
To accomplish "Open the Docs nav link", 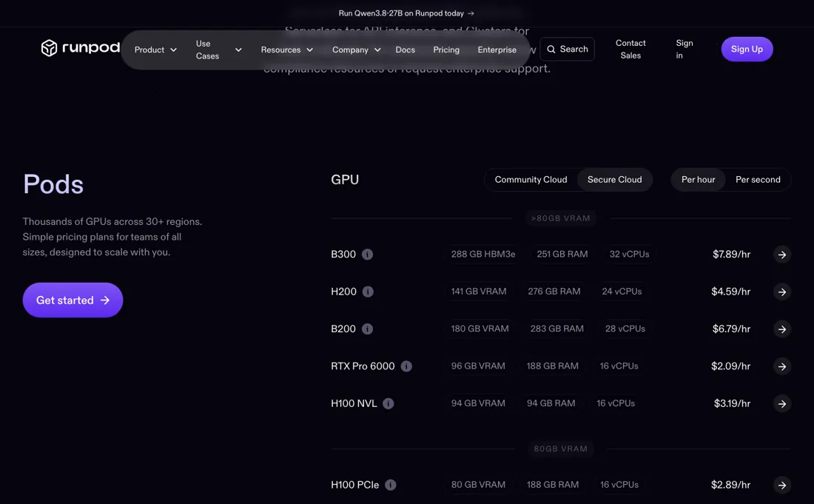I will 405,50.
